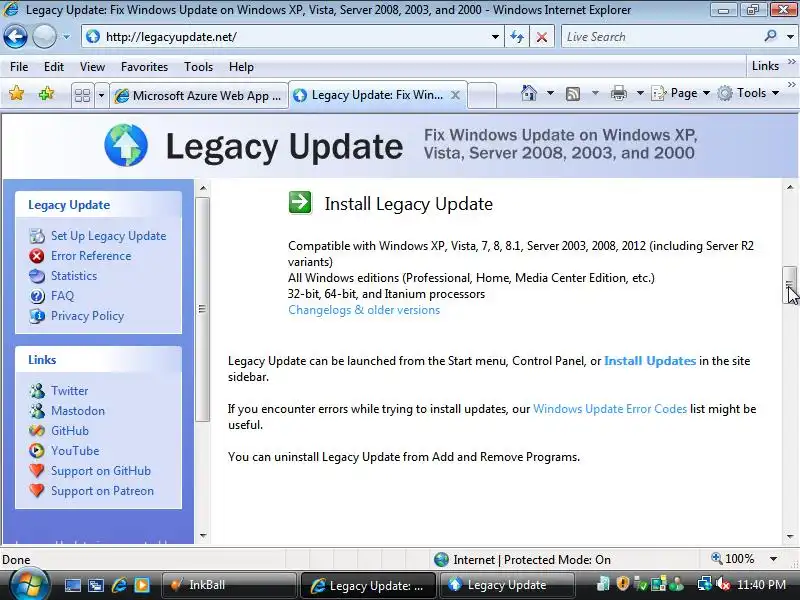Expand the tab list dropdown arrow
800x600 pixels.
[x=101, y=95]
